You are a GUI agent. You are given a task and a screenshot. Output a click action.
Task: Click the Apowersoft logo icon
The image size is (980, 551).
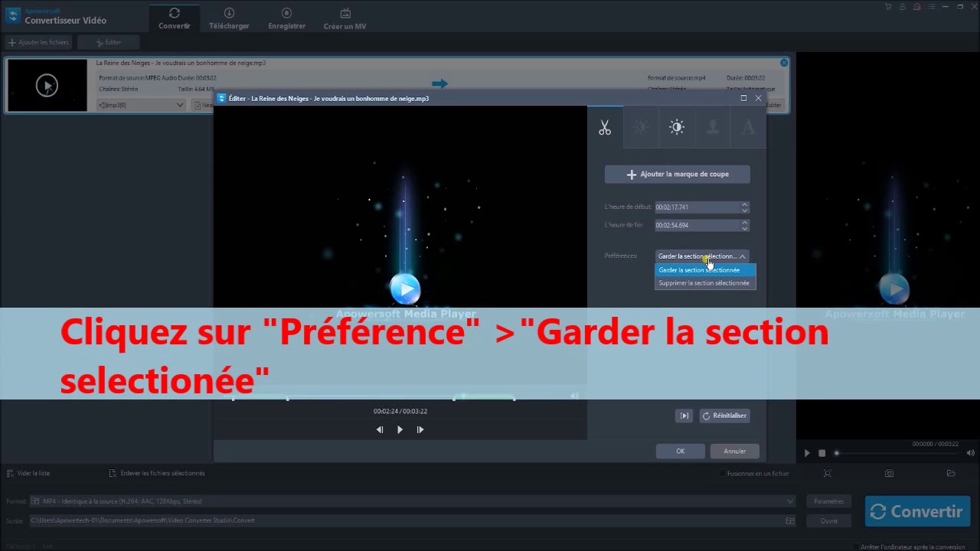[12, 15]
